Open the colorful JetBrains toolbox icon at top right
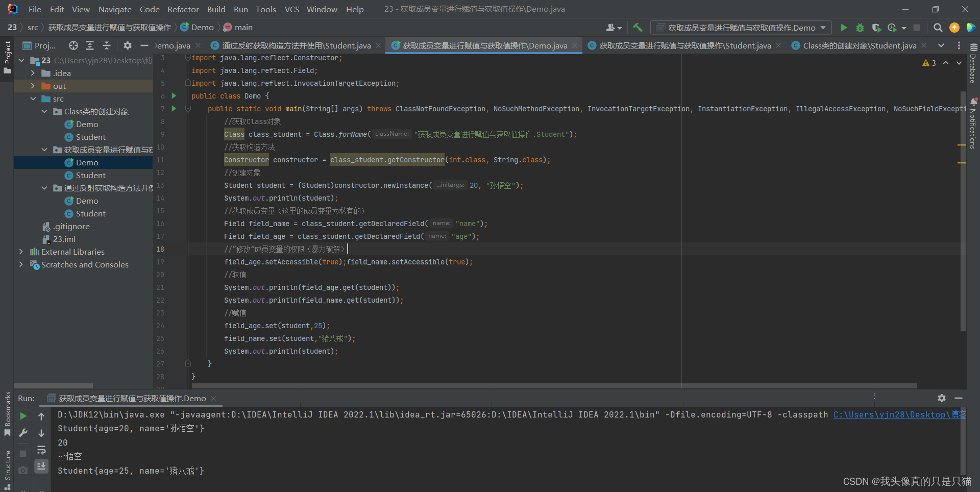Viewport: 980px width, 492px height. 971,28
